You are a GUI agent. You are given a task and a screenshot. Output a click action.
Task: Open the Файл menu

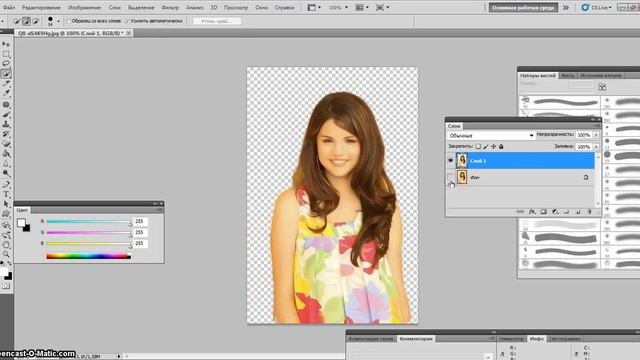point(9,7)
